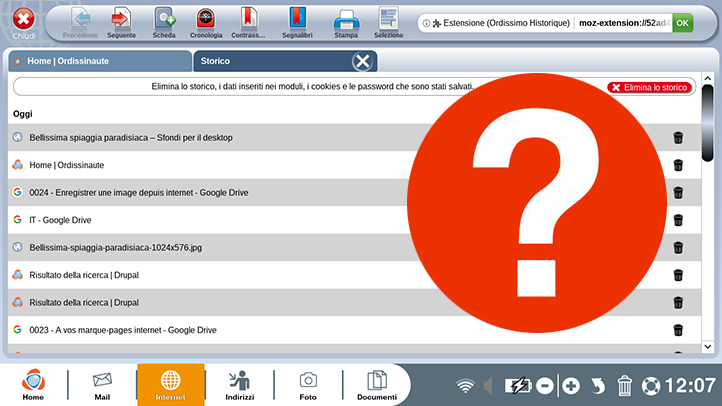
Task: Open the Home | Ordissinaute history entry
Action: click(x=67, y=165)
